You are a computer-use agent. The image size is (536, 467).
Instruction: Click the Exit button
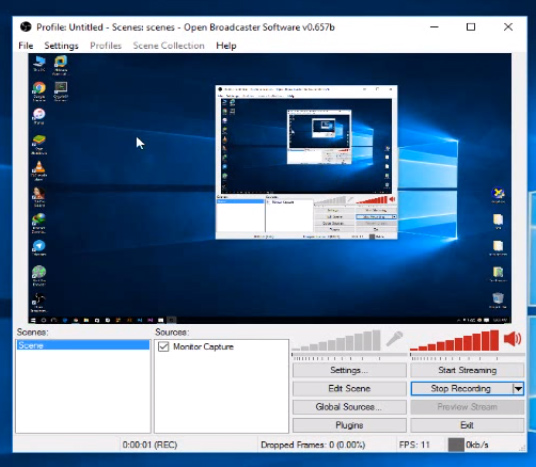[467, 425]
